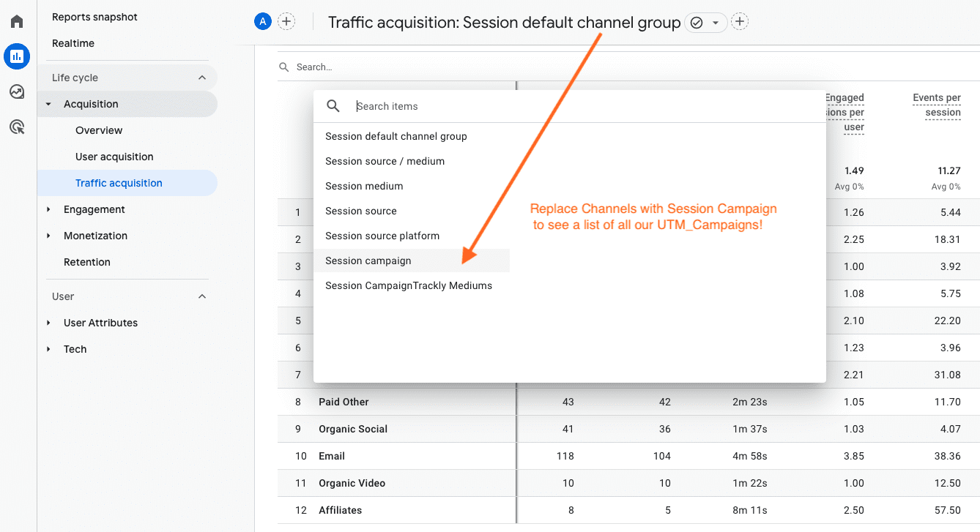Expand the Engagement menu item
The height and width of the screenshot is (532, 980).
94,209
